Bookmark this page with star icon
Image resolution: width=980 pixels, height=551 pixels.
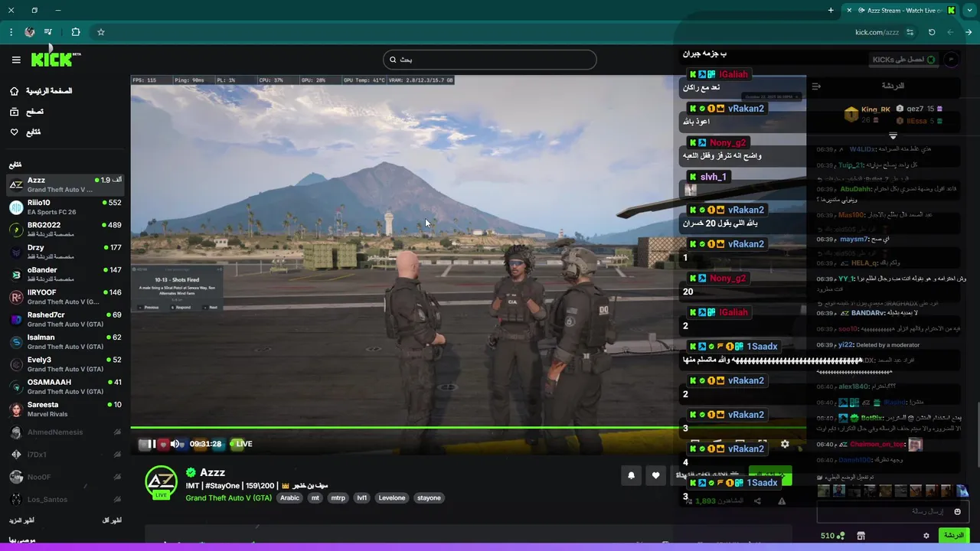[x=100, y=32]
